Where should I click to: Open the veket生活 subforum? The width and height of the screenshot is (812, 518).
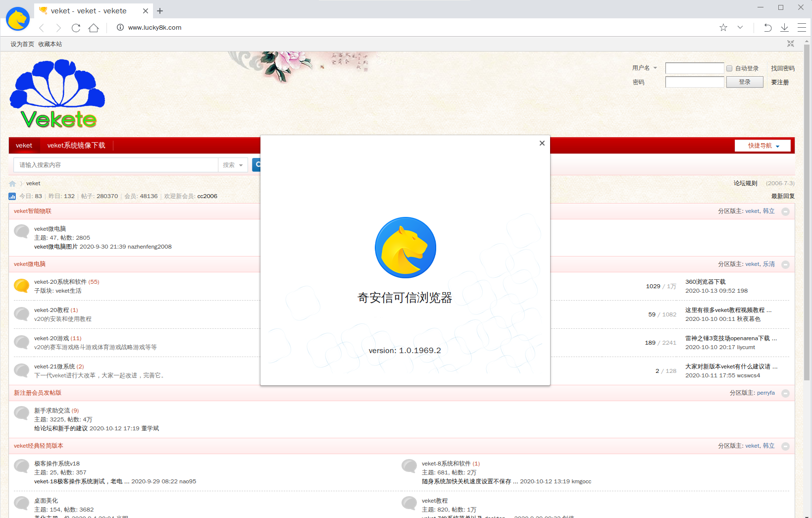click(x=68, y=291)
